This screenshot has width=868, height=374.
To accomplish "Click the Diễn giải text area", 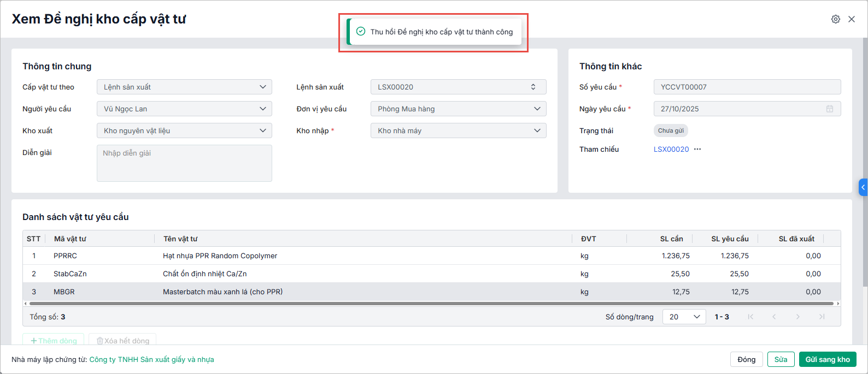I will tap(184, 163).
